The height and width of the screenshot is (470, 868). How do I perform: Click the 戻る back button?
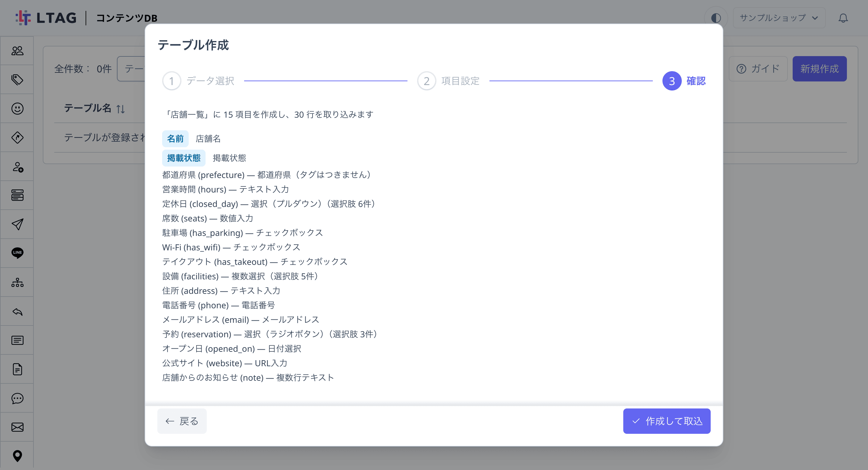point(182,421)
